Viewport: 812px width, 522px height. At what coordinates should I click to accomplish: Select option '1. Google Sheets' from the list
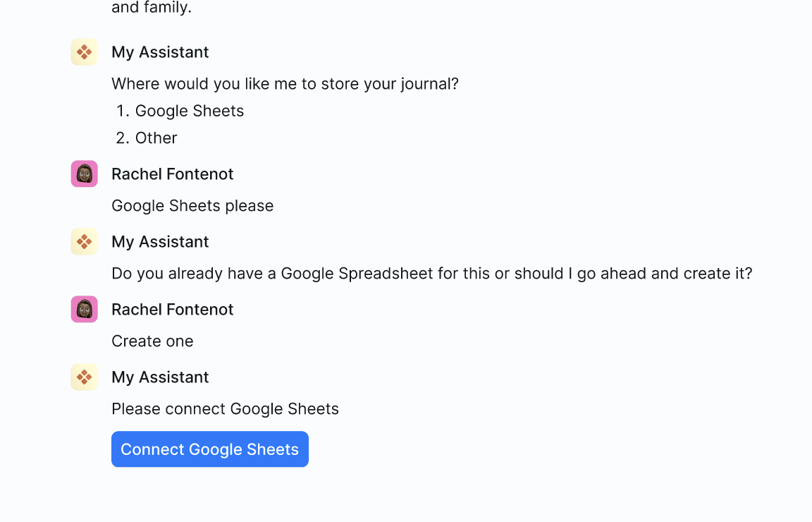point(190,111)
